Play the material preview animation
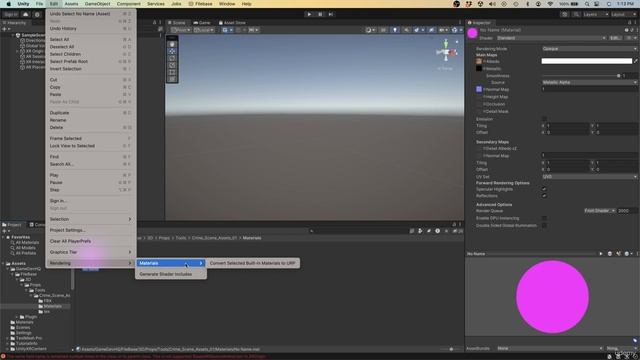 601,254
